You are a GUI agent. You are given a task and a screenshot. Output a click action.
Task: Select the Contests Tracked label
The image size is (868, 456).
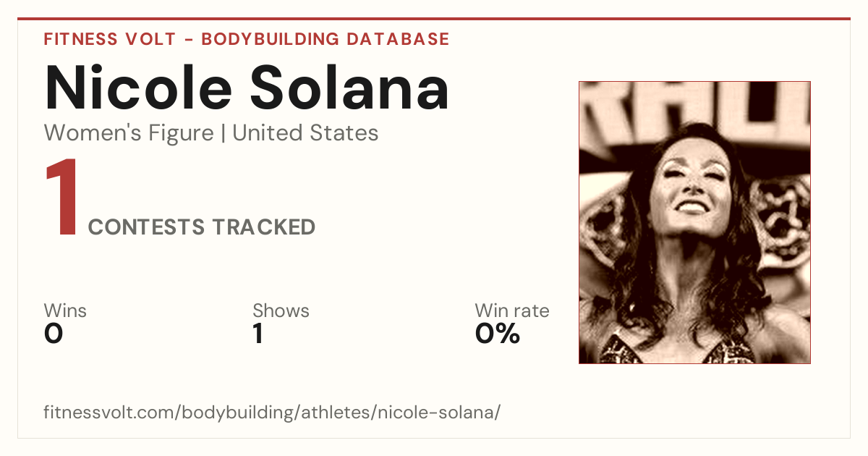point(202,227)
